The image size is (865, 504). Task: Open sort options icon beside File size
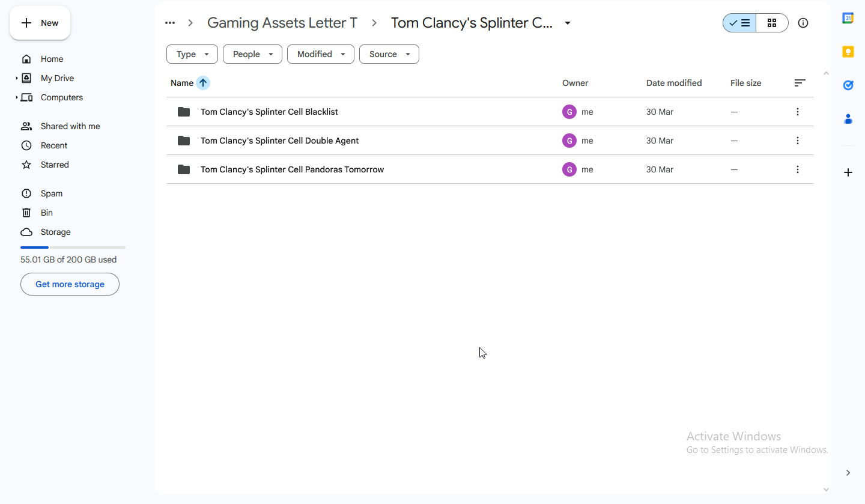coord(800,83)
